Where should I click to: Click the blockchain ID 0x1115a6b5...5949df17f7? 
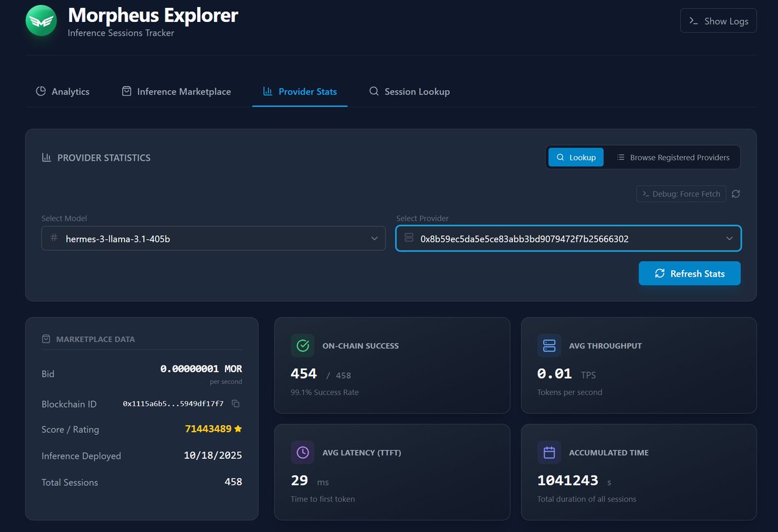coord(173,404)
